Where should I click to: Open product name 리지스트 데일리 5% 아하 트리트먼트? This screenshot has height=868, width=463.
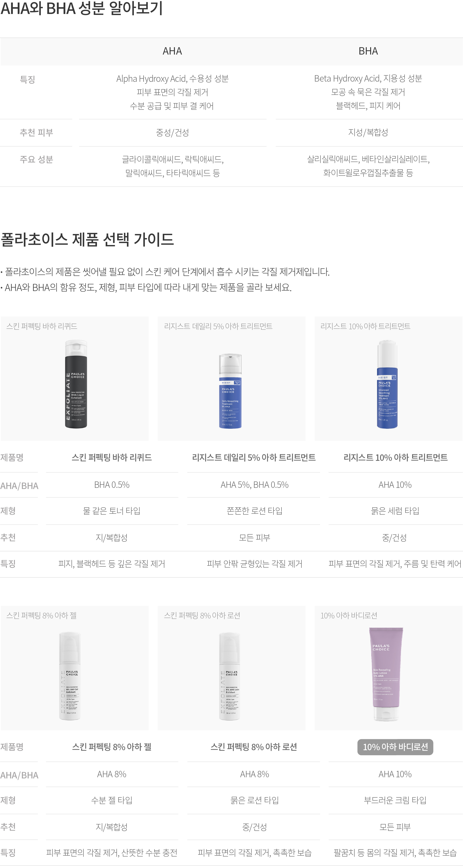[254, 458]
